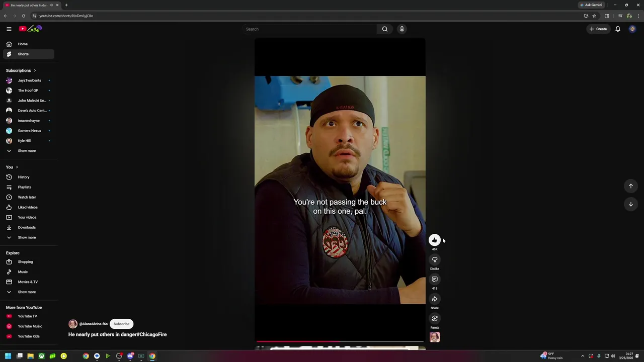Dislike this Short
The image size is (644, 362).
pos(435,260)
